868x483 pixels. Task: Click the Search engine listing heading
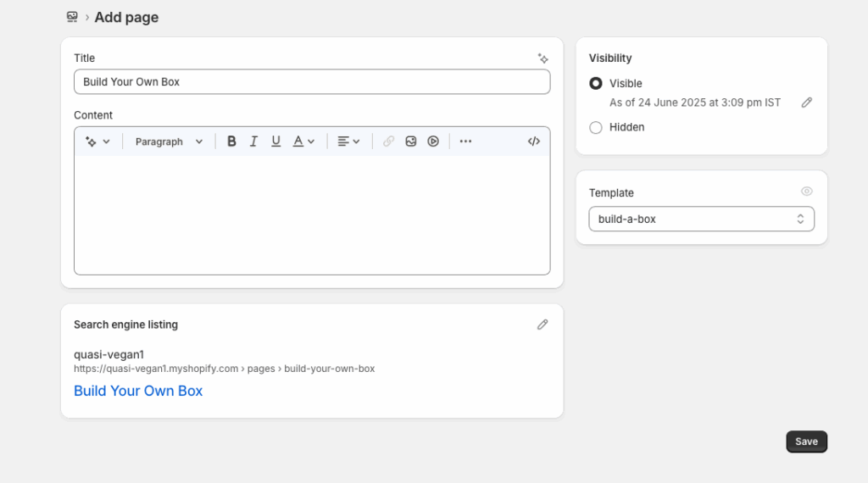click(x=125, y=325)
